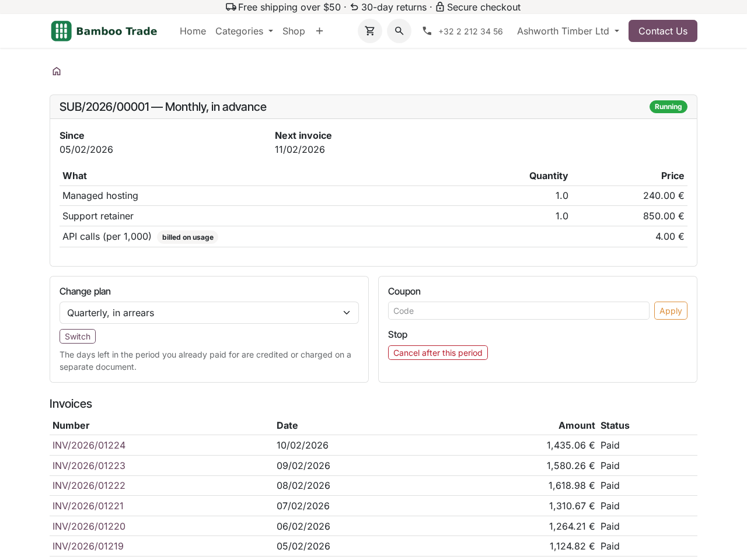
Task: Navigate to Home in the menu
Action: (x=193, y=31)
